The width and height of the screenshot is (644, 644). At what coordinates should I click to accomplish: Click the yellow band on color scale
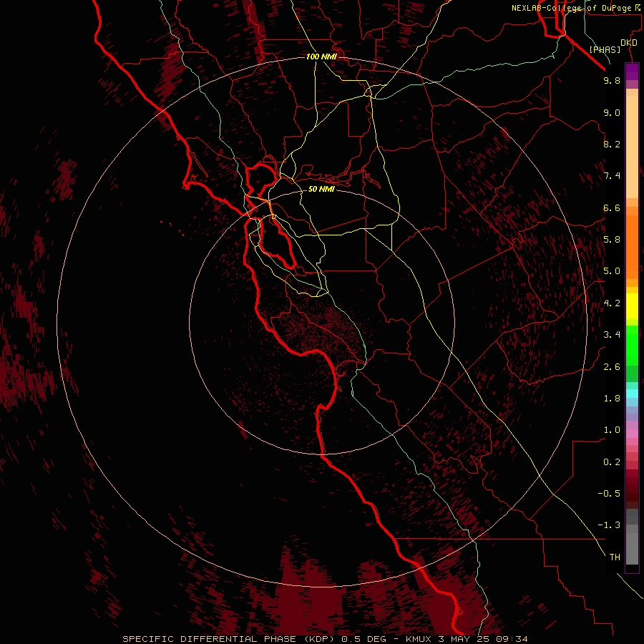632,306
